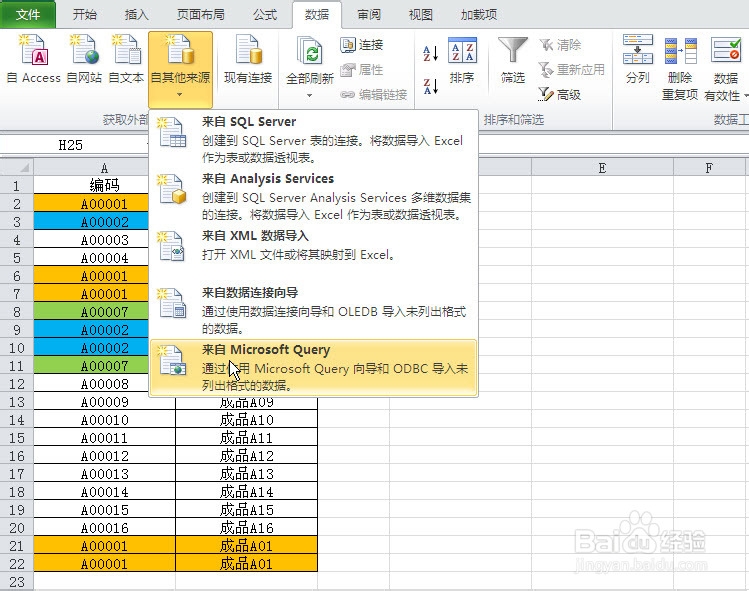Image resolution: width=749 pixels, height=591 pixels.
Task: Select 来自数据连接向导 menu item
Action: tap(314, 310)
